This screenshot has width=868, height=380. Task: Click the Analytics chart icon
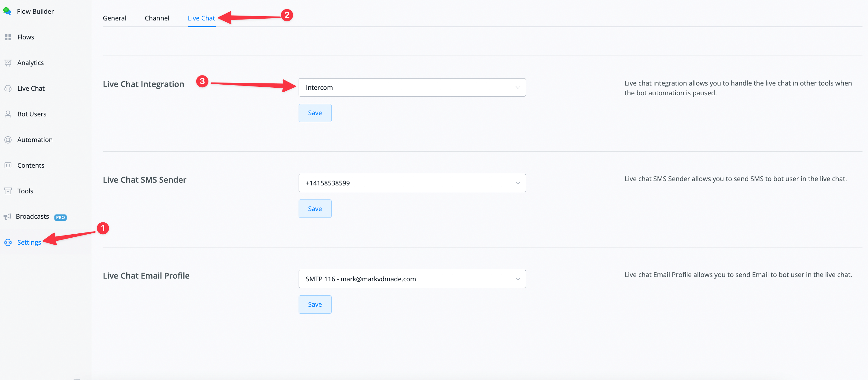coord(8,63)
